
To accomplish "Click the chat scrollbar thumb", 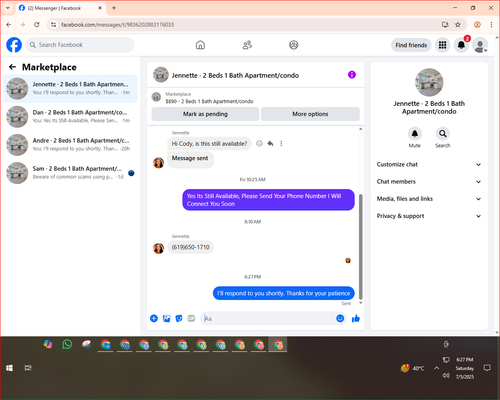I will [x=360, y=247].
